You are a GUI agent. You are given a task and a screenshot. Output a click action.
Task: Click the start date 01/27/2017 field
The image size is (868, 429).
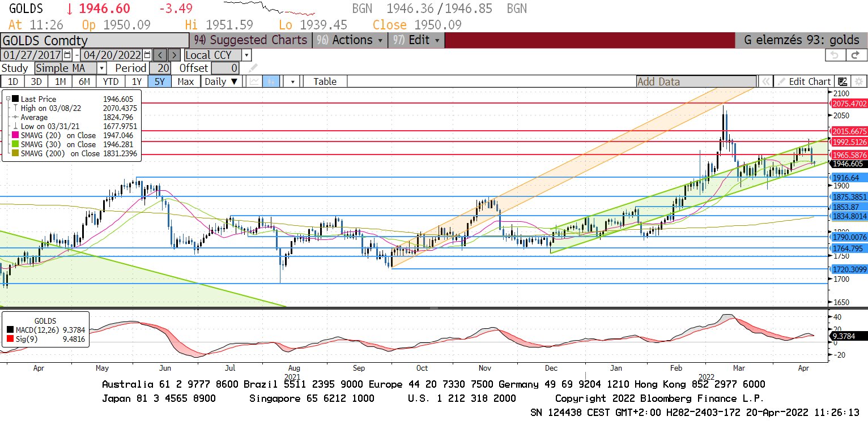coord(32,55)
